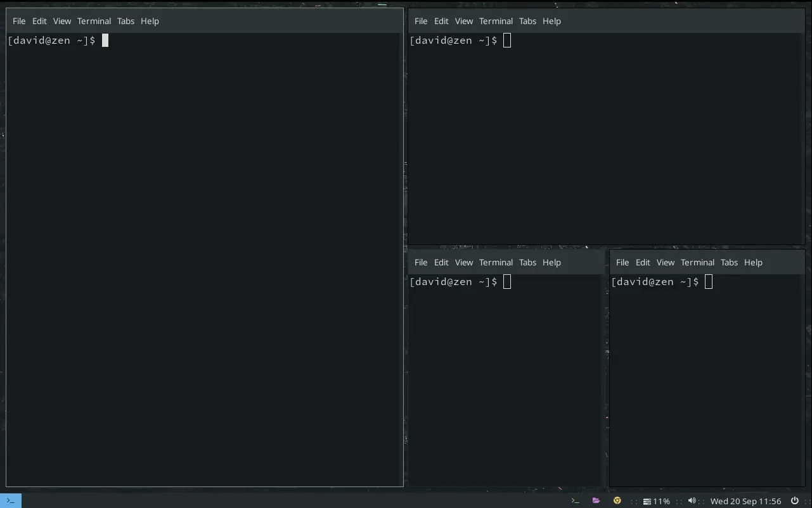The image size is (812, 508).
Task: Open Tabs menu in the bottom-middle terminal
Action: (527, 262)
